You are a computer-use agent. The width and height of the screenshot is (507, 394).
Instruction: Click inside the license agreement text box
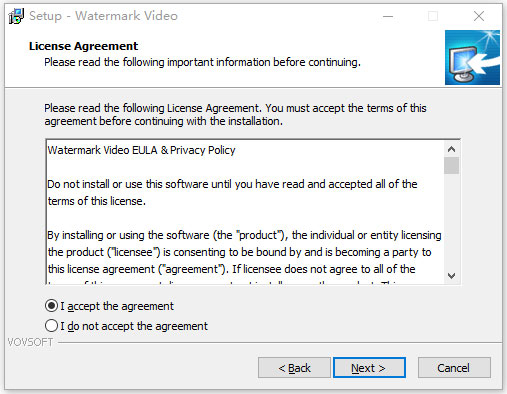click(x=245, y=212)
